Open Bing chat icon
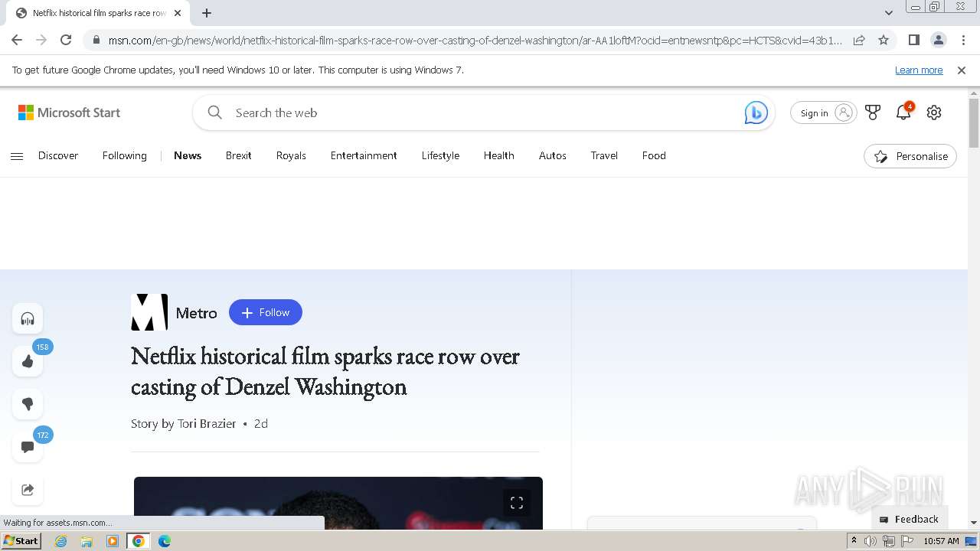The height and width of the screenshot is (551, 980). coord(756,112)
